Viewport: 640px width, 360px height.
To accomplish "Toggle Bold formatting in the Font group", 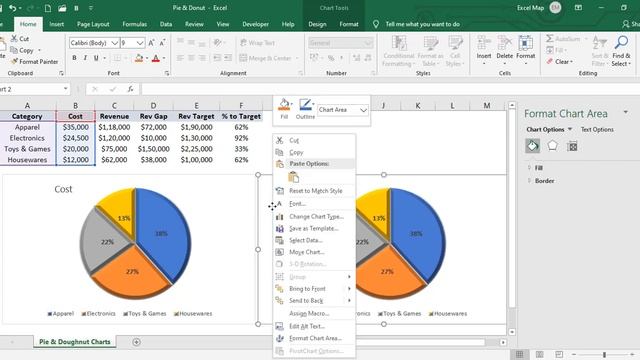I will [x=74, y=58].
